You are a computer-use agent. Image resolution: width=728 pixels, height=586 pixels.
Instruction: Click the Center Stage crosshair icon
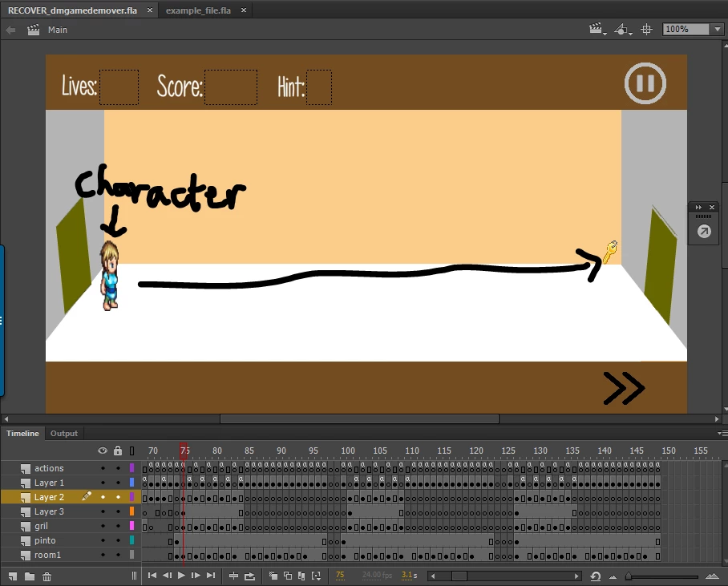pyautogui.click(x=646, y=29)
